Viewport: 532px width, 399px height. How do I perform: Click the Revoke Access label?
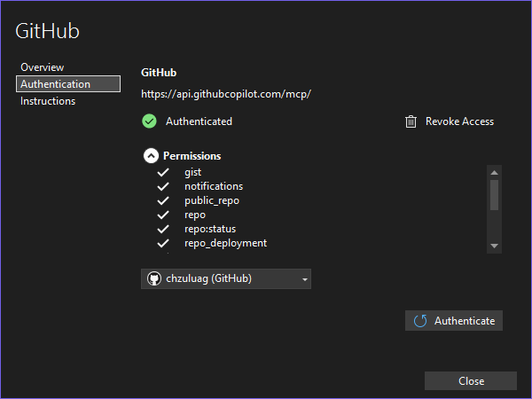459,121
